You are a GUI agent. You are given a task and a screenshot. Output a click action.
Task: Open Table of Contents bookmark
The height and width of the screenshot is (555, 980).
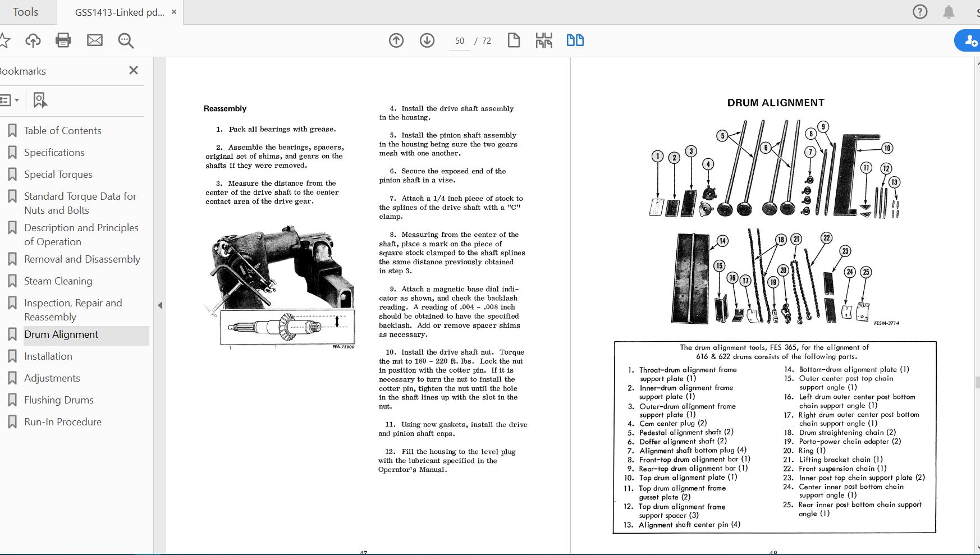click(x=63, y=131)
